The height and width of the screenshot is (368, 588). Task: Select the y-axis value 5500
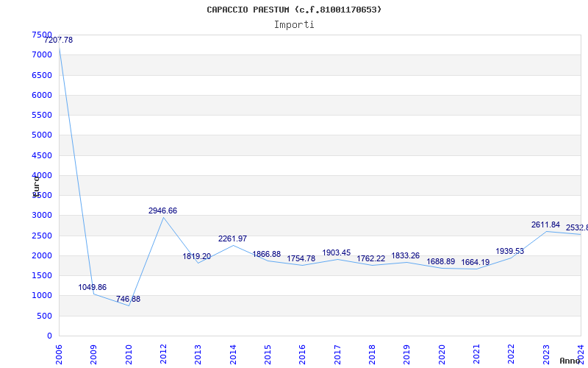(42, 115)
